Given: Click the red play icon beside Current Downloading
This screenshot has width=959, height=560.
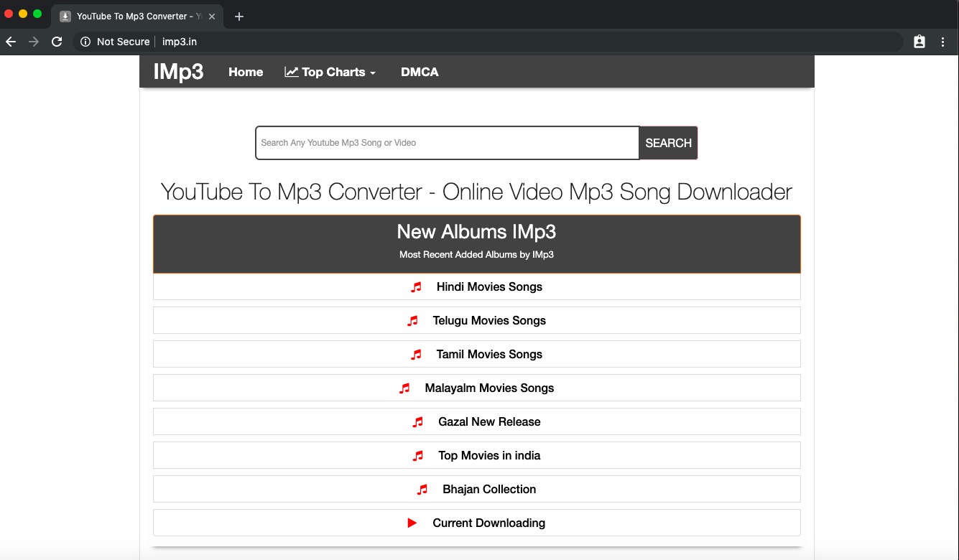Looking at the screenshot, I should (412, 523).
